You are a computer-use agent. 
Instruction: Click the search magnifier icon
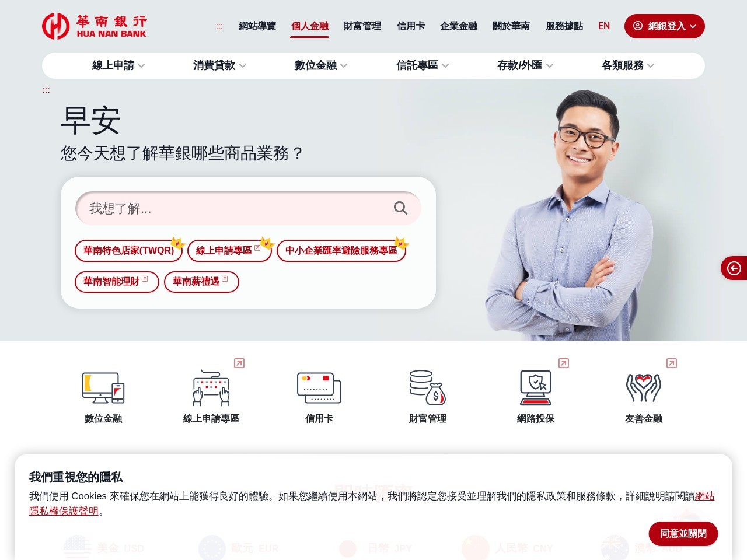(400, 208)
